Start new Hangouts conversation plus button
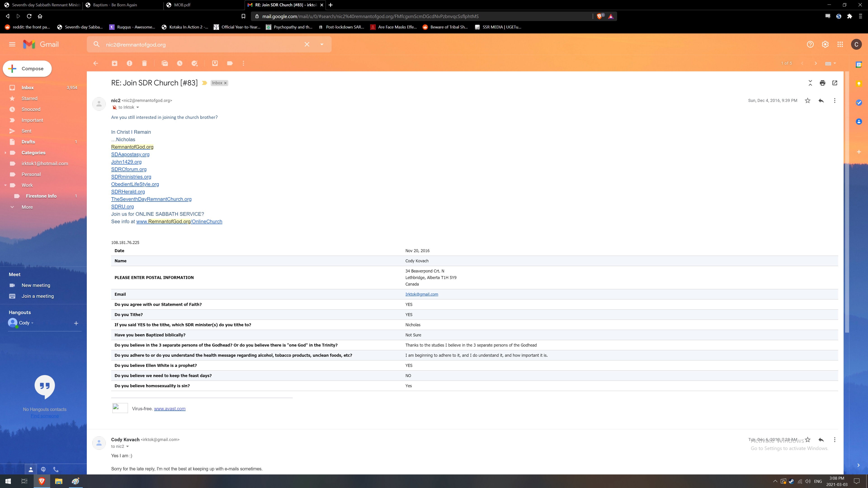The width and height of the screenshot is (868, 488). click(x=76, y=323)
